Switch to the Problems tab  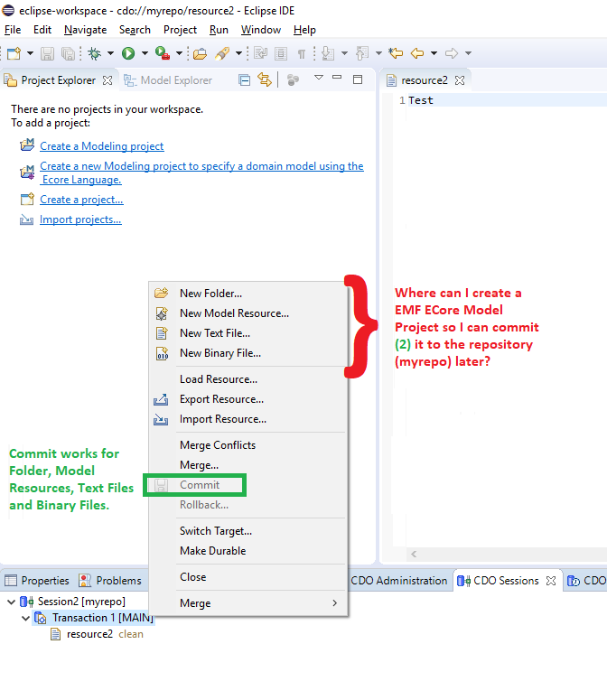[x=110, y=581]
